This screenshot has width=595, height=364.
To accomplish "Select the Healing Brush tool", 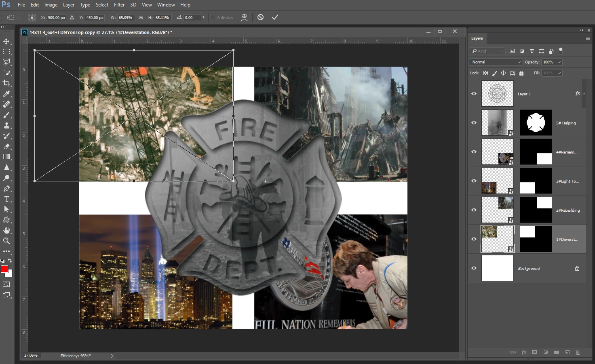I will coord(6,104).
